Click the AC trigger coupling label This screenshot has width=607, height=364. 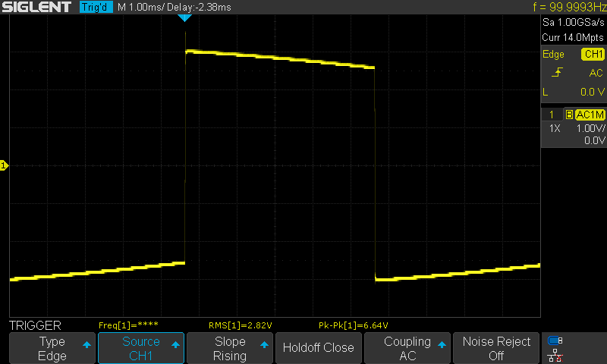596,72
